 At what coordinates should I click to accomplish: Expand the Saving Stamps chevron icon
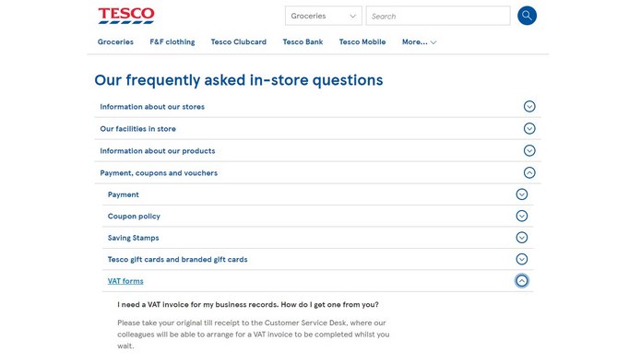[521, 238]
